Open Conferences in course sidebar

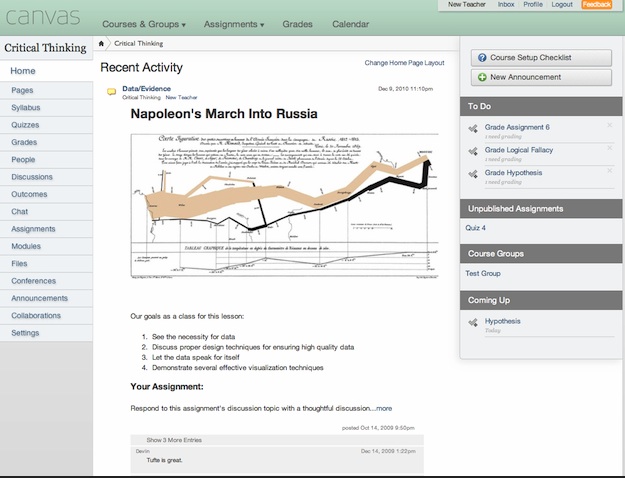(46, 281)
